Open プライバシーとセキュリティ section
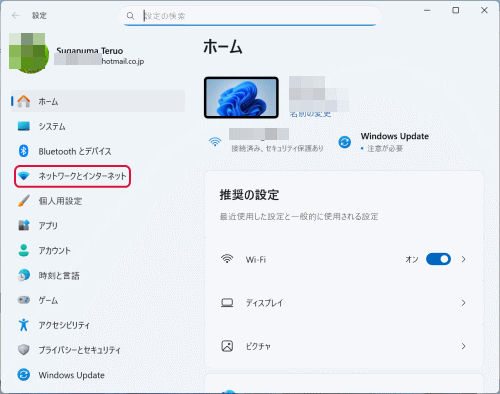The width and height of the screenshot is (500, 394). coord(98,350)
